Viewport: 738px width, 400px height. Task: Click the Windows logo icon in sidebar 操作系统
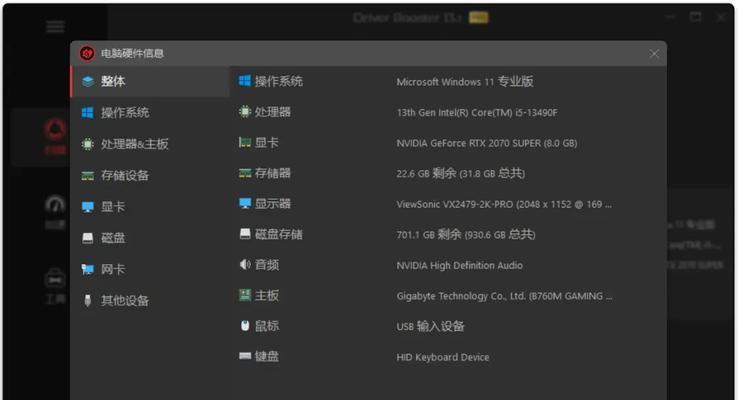pos(88,112)
